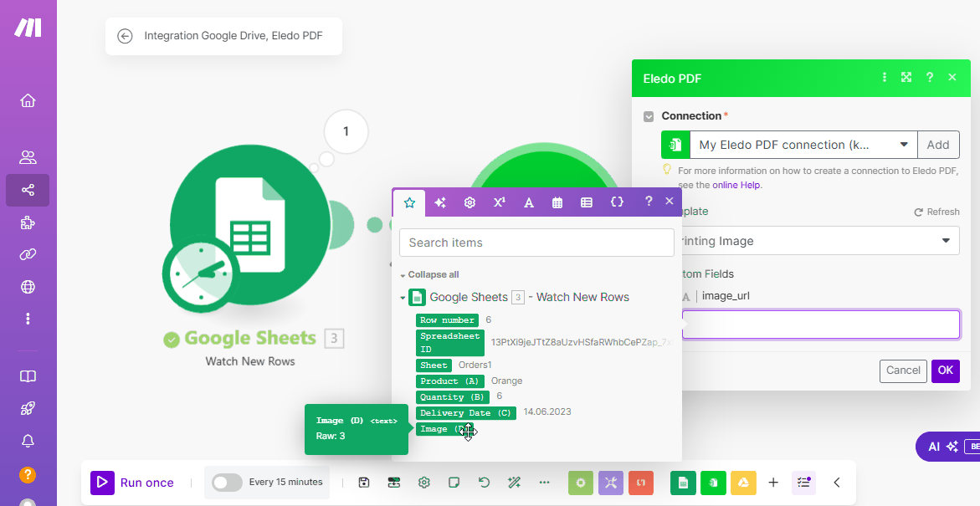
Task: Select text functions A tab
Action: tap(529, 202)
